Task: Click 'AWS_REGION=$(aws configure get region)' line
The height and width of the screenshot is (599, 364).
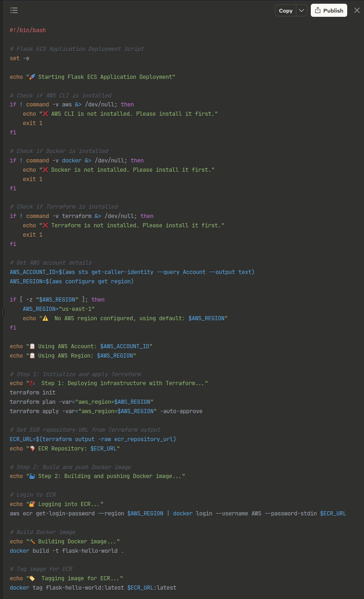Action: (72, 282)
